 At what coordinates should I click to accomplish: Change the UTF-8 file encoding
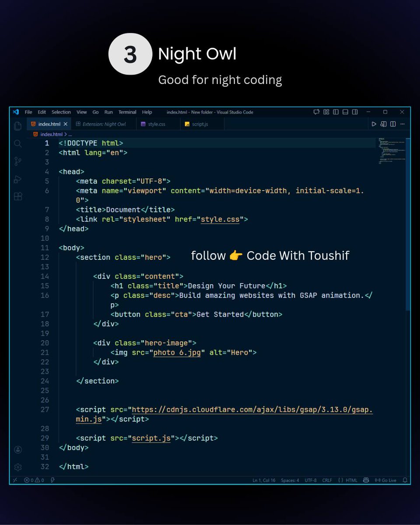311,480
